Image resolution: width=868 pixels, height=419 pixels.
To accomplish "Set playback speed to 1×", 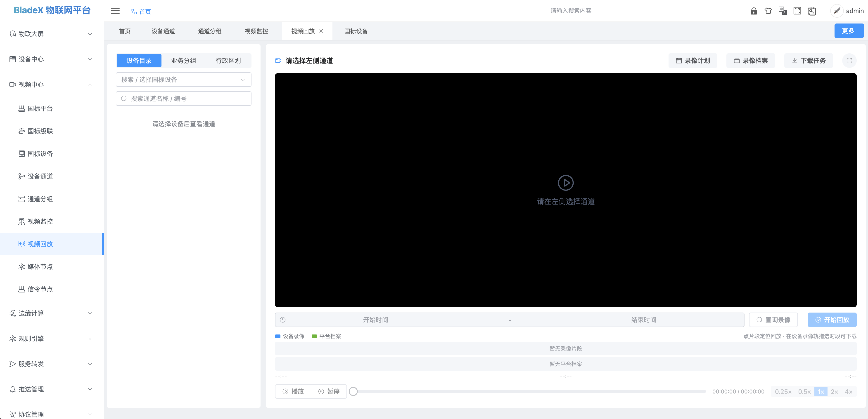I will click(821, 392).
